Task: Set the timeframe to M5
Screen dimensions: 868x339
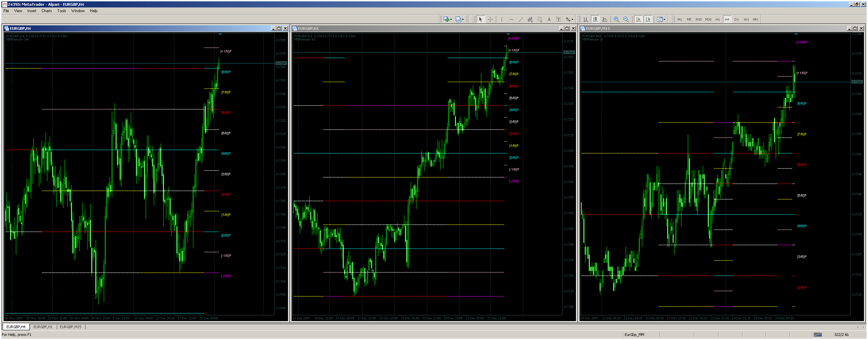Action: pos(689,19)
